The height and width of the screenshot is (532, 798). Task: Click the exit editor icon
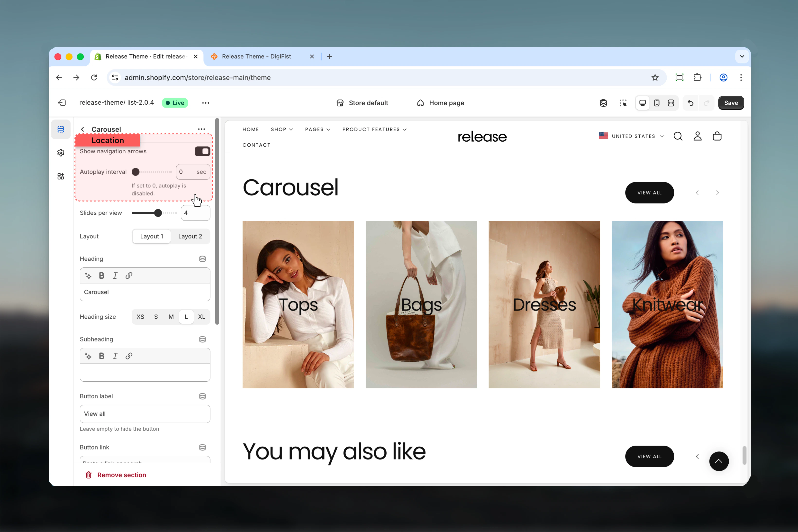point(62,103)
